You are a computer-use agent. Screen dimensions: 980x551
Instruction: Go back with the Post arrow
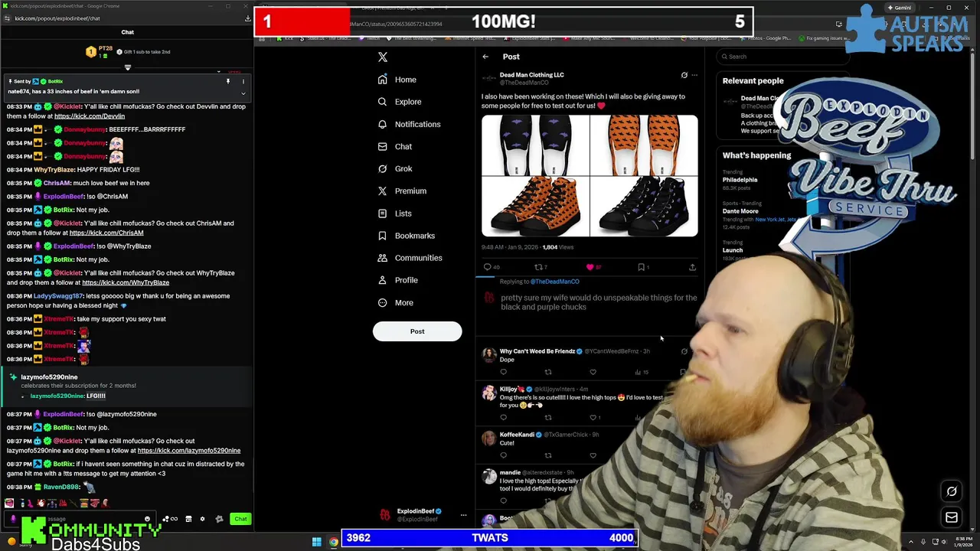pos(485,57)
